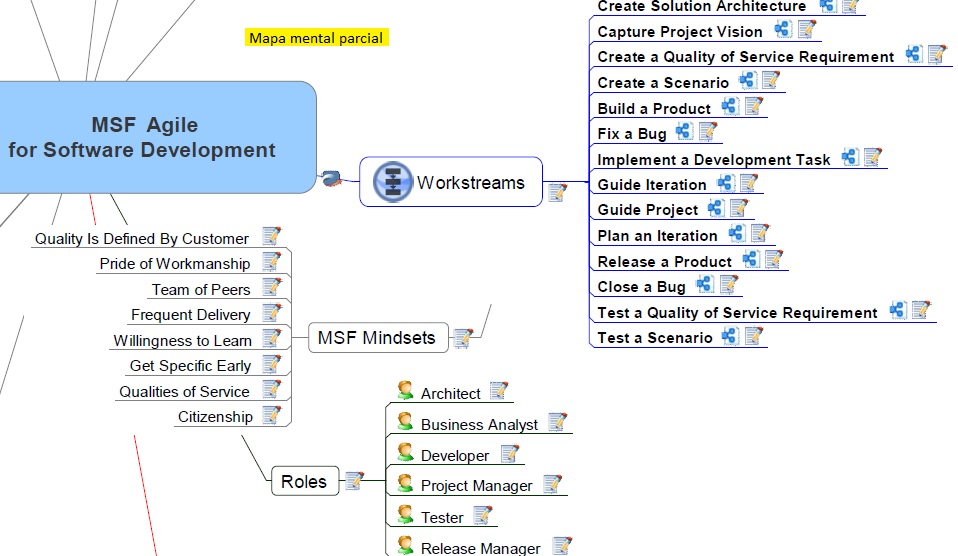
Task: Open the note icon beside Architect
Action: pyautogui.click(x=498, y=392)
